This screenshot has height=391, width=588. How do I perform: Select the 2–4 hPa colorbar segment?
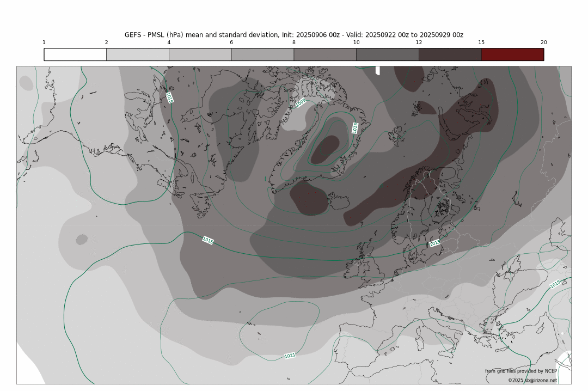pyautogui.click(x=137, y=54)
